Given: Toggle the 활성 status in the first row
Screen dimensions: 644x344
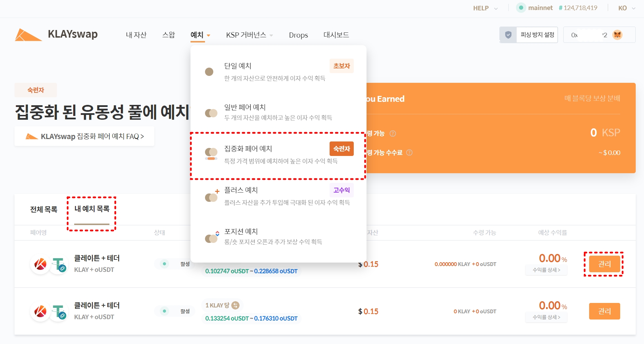Looking at the screenshot, I should [x=174, y=264].
